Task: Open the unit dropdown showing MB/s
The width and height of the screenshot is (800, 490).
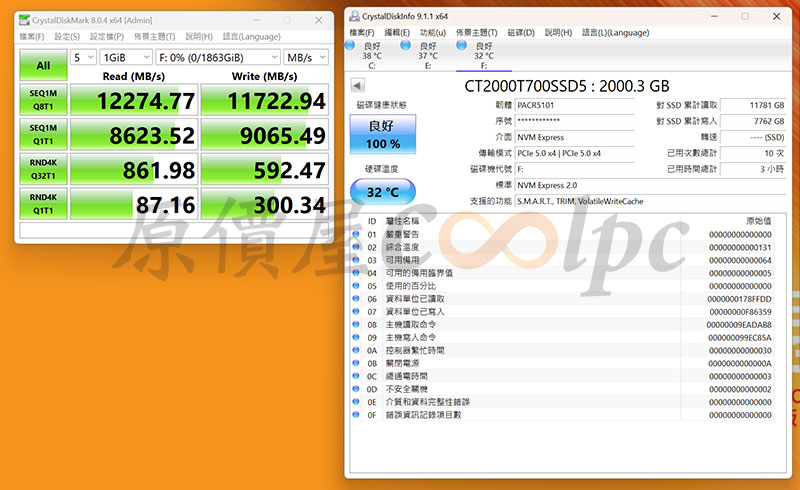Action: [x=306, y=57]
